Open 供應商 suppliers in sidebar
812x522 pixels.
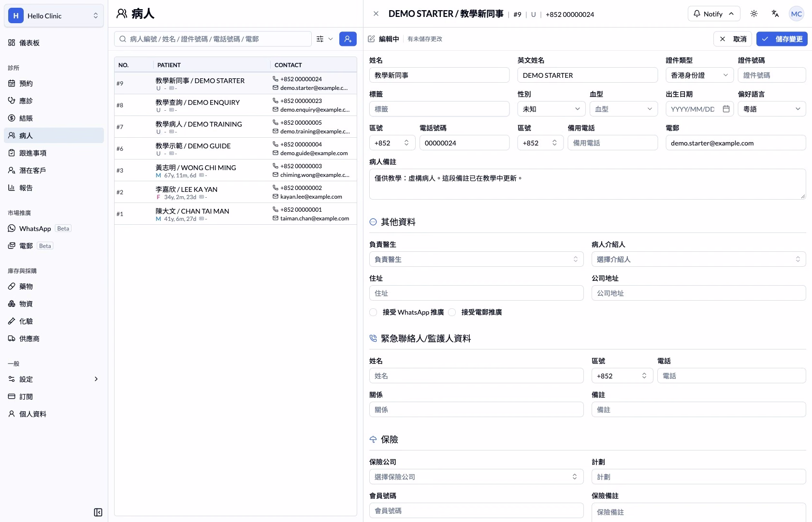pyautogui.click(x=54, y=339)
